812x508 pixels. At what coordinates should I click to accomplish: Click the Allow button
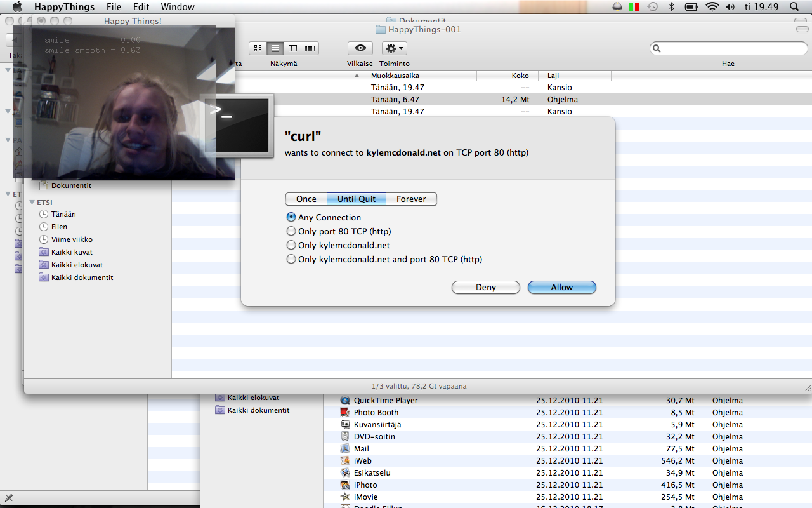pos(561,288)
